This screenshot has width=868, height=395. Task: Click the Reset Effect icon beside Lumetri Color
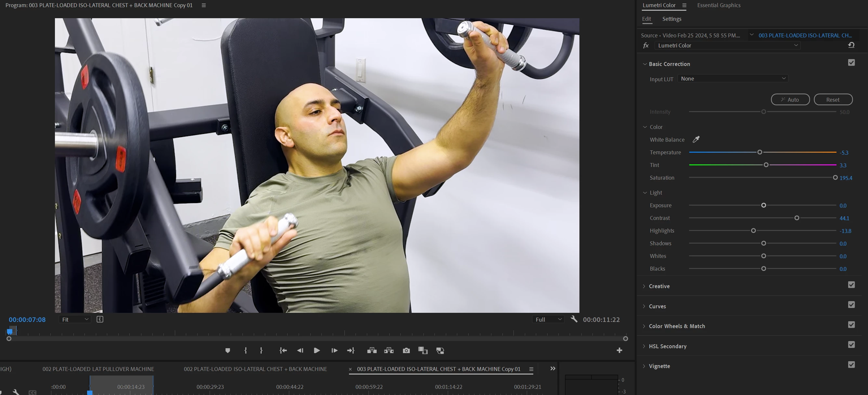[x=851, y=45]
